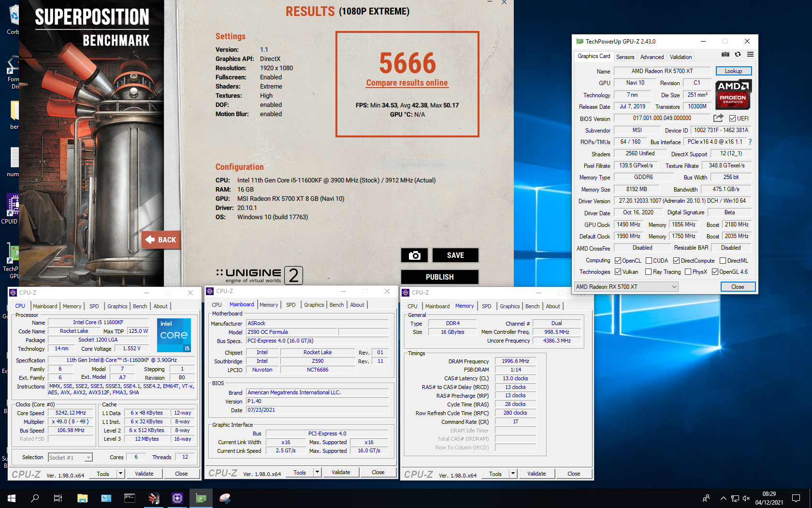Screen dimensions: 812x508
Task: Click the motherboard model Z590 OC Formula
Action: click(x=291, y=332)
